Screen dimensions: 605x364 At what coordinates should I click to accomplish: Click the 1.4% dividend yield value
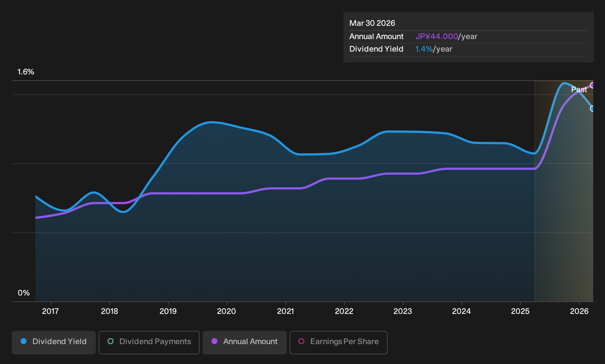(424, 49)
